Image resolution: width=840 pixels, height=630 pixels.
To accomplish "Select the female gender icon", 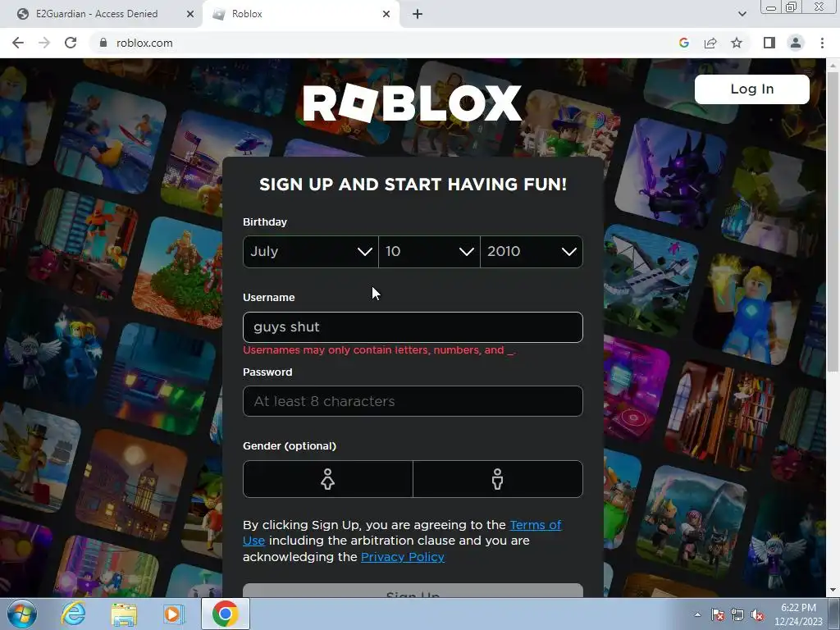I will coord(328,479).
